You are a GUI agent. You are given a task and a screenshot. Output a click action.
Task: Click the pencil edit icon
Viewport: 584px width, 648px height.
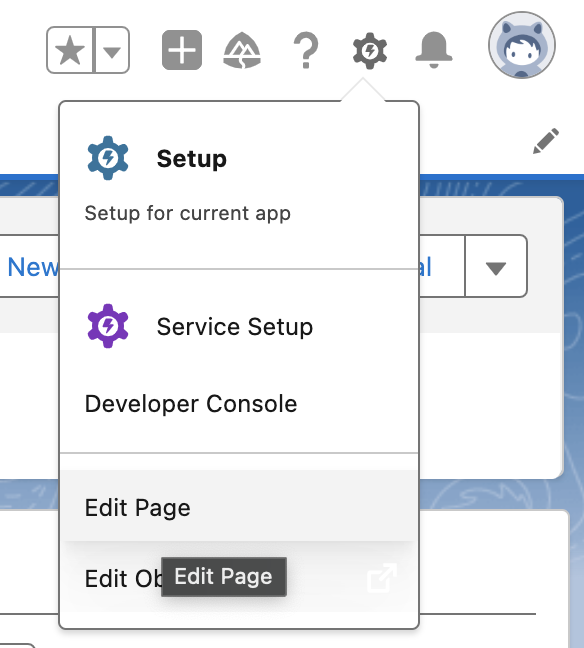point(546,141)
